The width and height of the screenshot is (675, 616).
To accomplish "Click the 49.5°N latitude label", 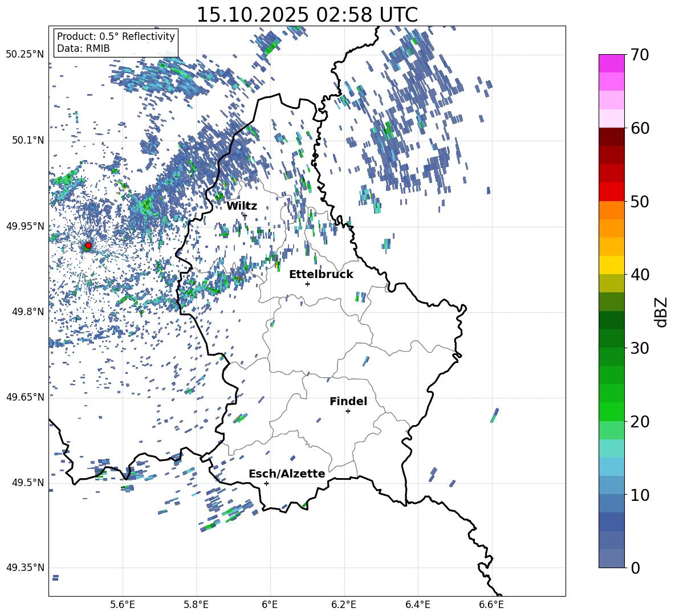I will 28,482.
